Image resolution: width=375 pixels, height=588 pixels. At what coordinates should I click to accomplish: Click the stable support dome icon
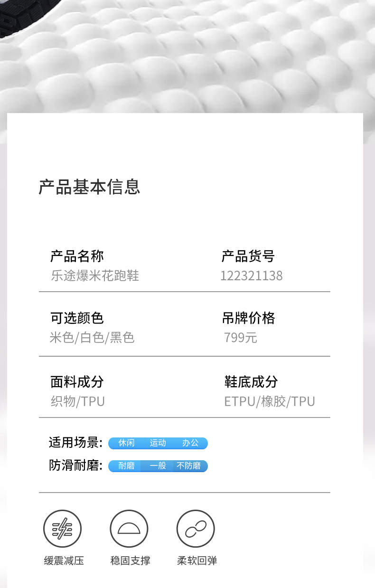(x=129, y=529)
